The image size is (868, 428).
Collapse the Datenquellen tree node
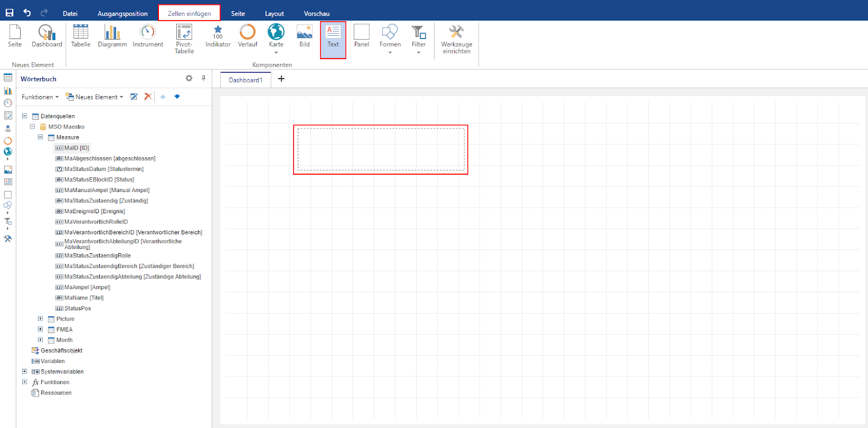24,116
